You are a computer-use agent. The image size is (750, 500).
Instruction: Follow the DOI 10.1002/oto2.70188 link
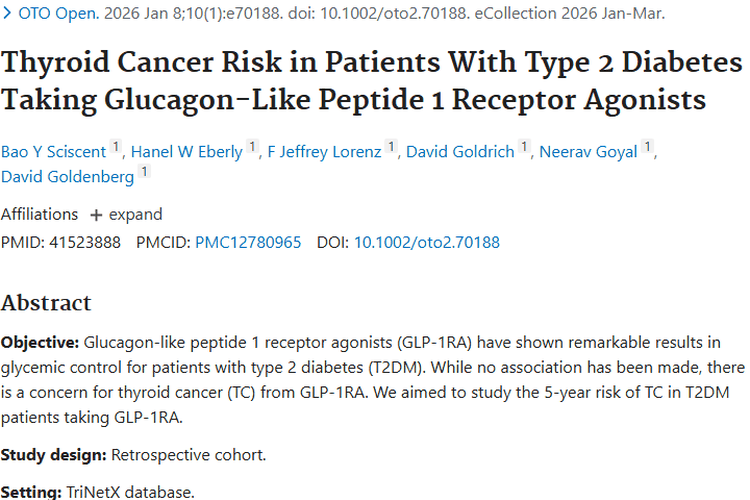(x=427, y=242)
